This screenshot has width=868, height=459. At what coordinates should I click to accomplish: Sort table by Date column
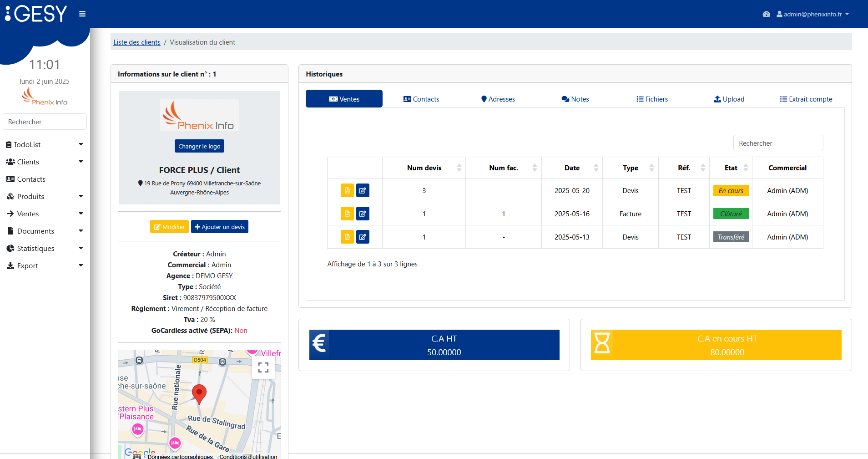pyautogui.click(x=572, y=168)
